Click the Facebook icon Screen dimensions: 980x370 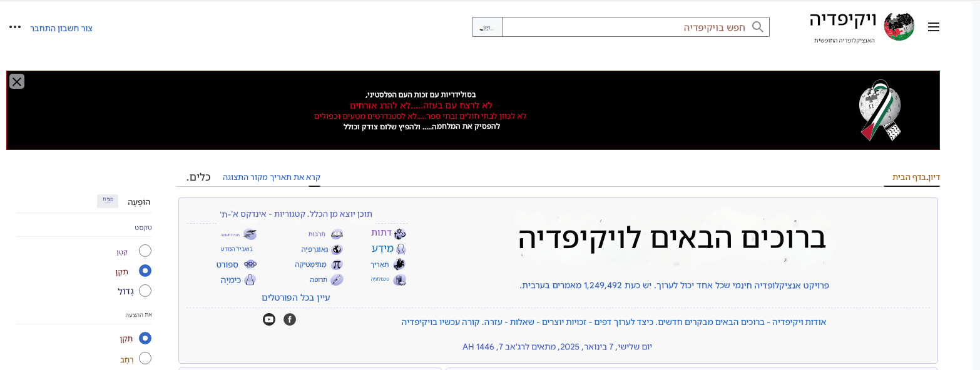[x=290, y=319]
